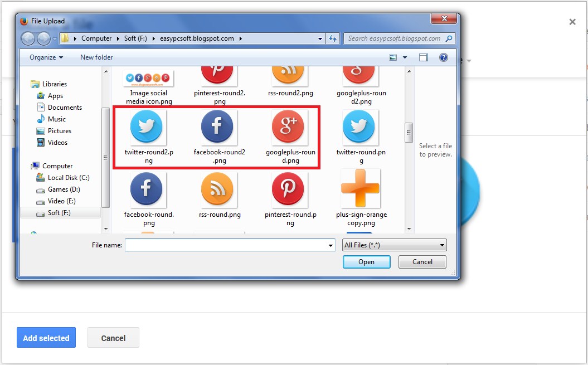This screenshot has height=365, width=588.
Task: Click file list scroll down arrow
Action: coord(409,228)
